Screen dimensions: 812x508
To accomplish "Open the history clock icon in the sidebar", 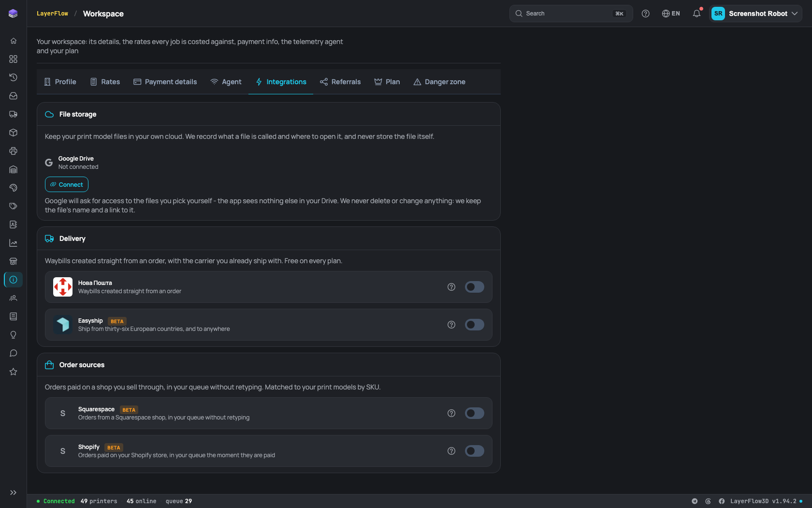I will [x=13, y=77].
